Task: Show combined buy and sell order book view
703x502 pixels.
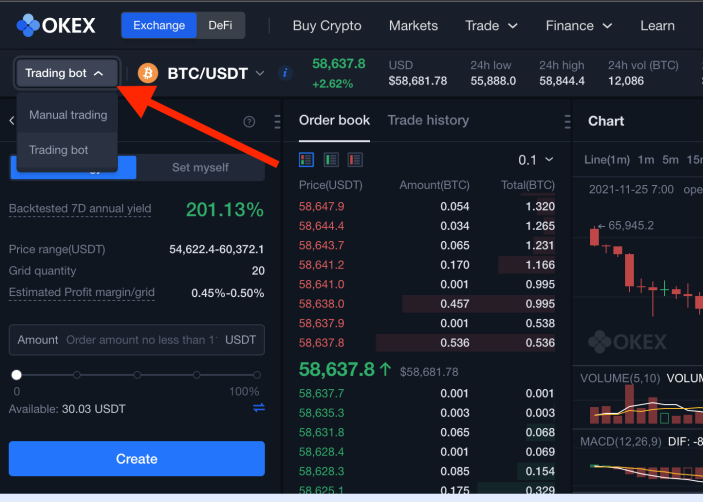Action: (307, 160)
